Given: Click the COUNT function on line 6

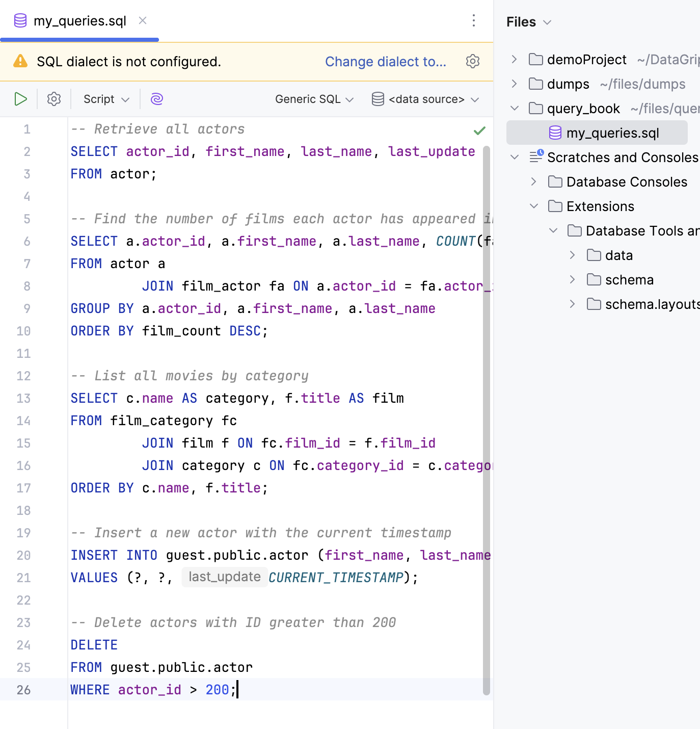Looking at the screenshot, I should [x=455, y=241].
